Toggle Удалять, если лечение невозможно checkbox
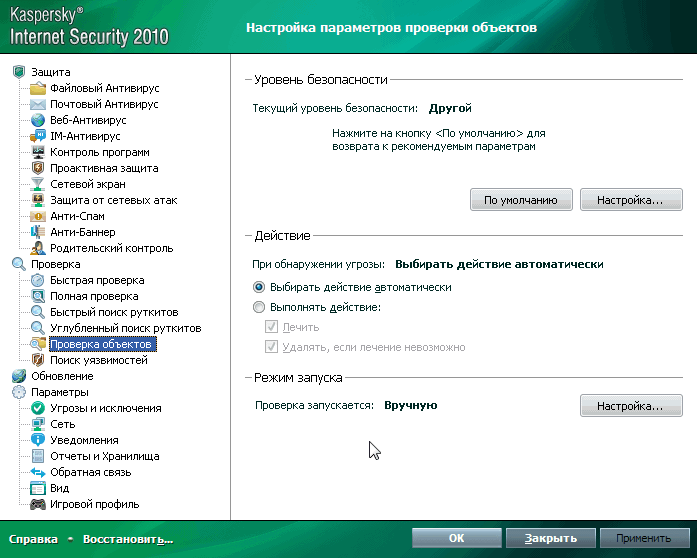This screenshot has height=558, width=697. tap(271, 347)
